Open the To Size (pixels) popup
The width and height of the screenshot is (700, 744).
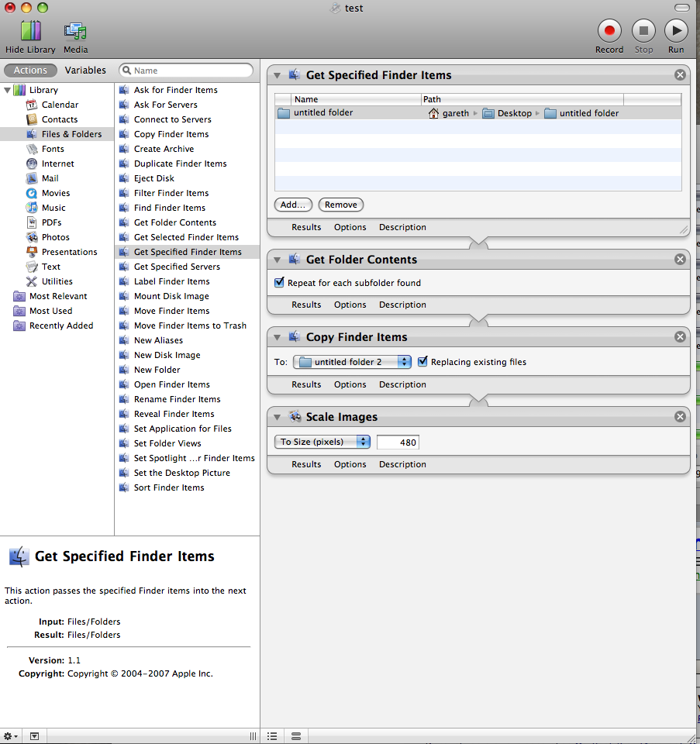(x=322, y=442)
